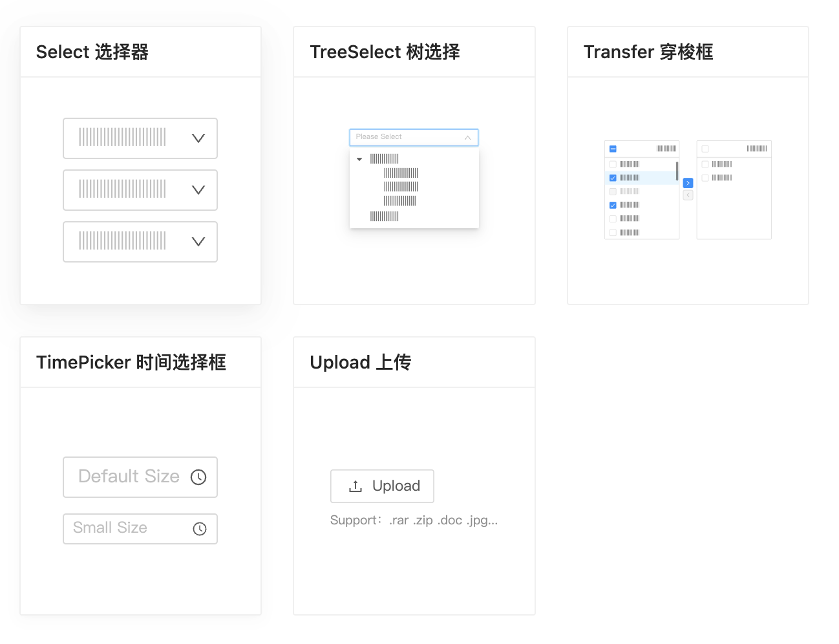Click the clock icon in Small Size picker
The width and height of the screenshot is (839, 644).
click(x=200, y=529)
